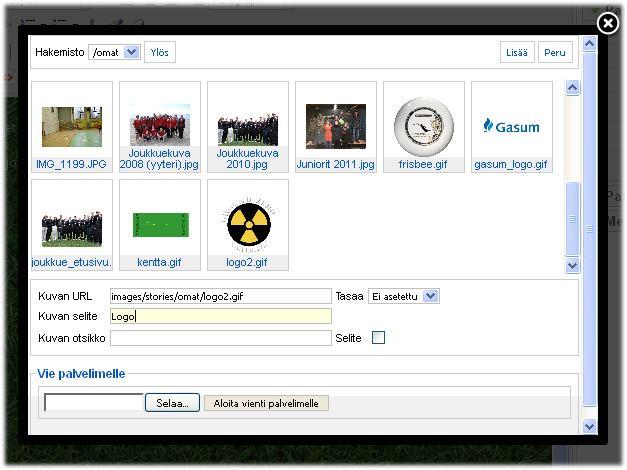Select the IMG_1199.JPG thumbnail
The height and width of the screenshot is (470, 627).
click(x=72, y=127)
